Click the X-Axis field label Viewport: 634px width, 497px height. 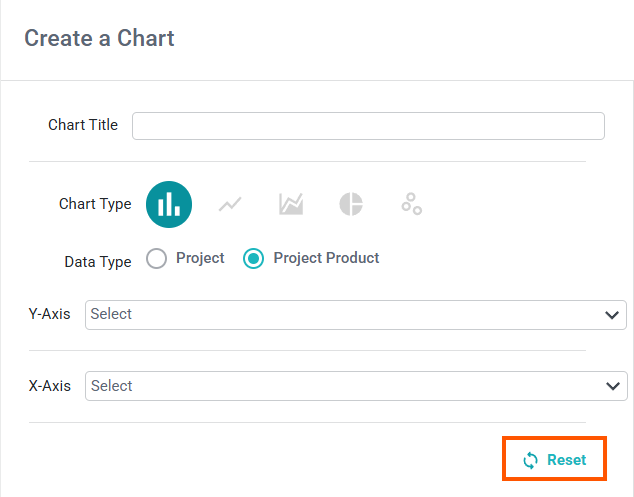(50, 386)
